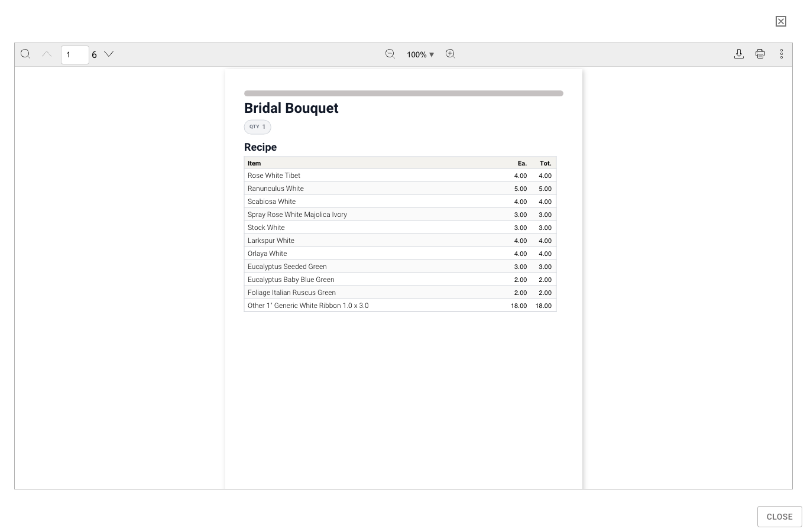
Task: Zoom in with the plus magnifier
Action: [451, 54]
